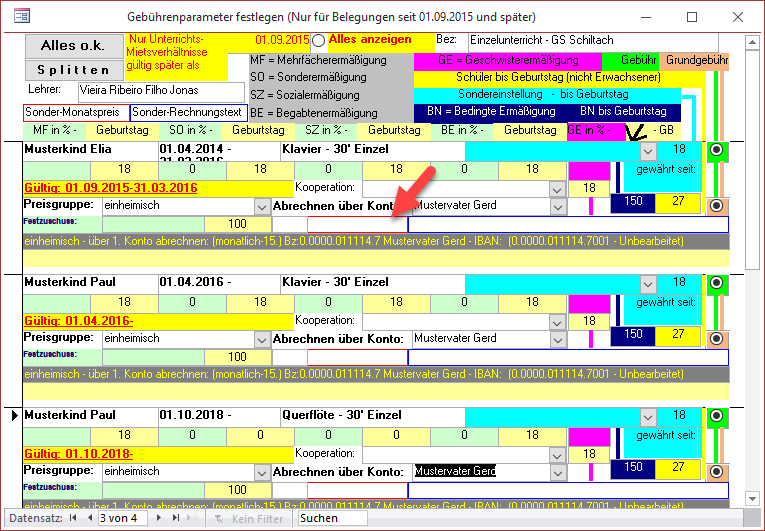Open cyan dropdown next to Klavier for Elia
The image size is (765, 531).
648,150
